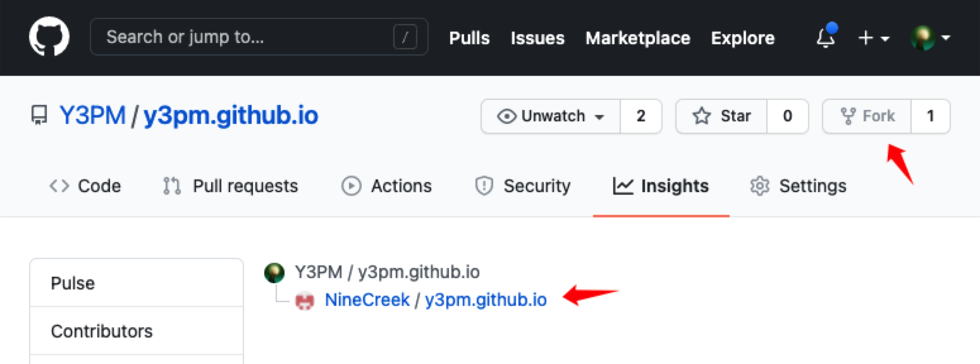Open NineCreek user profile link
This screenshot has width=980, height=364.
point(367,300)
